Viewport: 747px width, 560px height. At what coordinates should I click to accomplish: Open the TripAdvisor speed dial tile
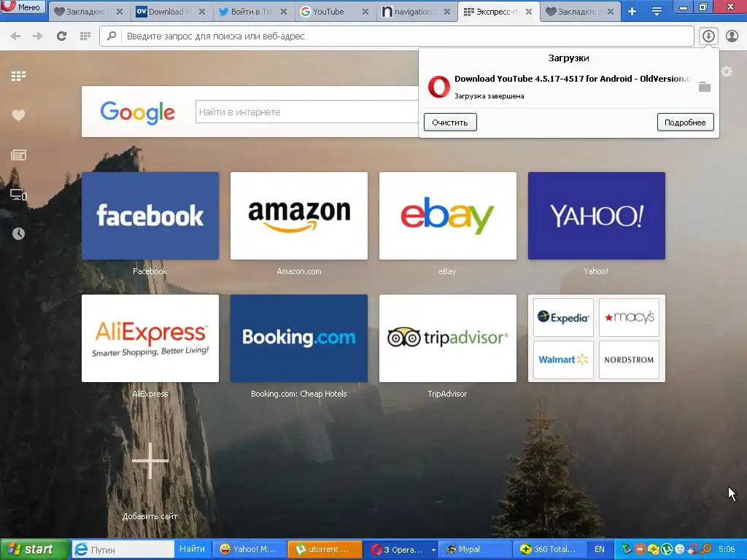pyautogui.click(x=447, y=338)
